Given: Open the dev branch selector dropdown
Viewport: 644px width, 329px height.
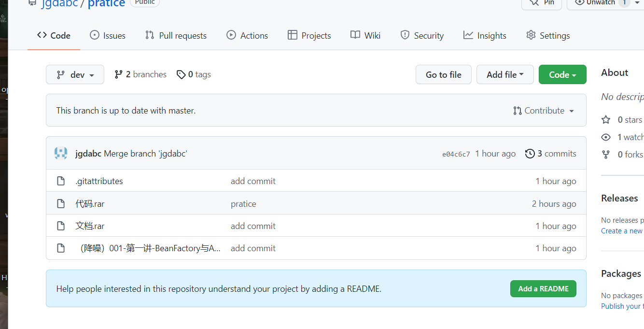Looking at the screenshot, I should (x=75, y=74).
